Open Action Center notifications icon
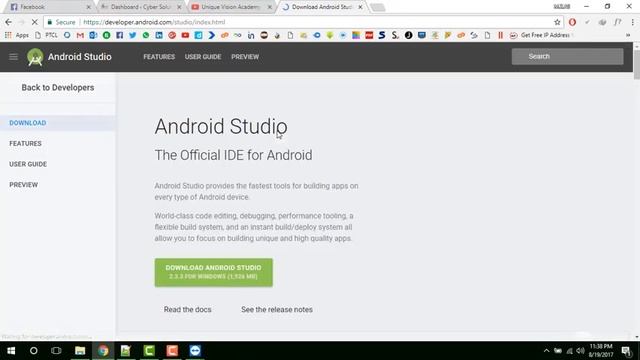Screen dimensions: 640x360 [x=626, y=351]
